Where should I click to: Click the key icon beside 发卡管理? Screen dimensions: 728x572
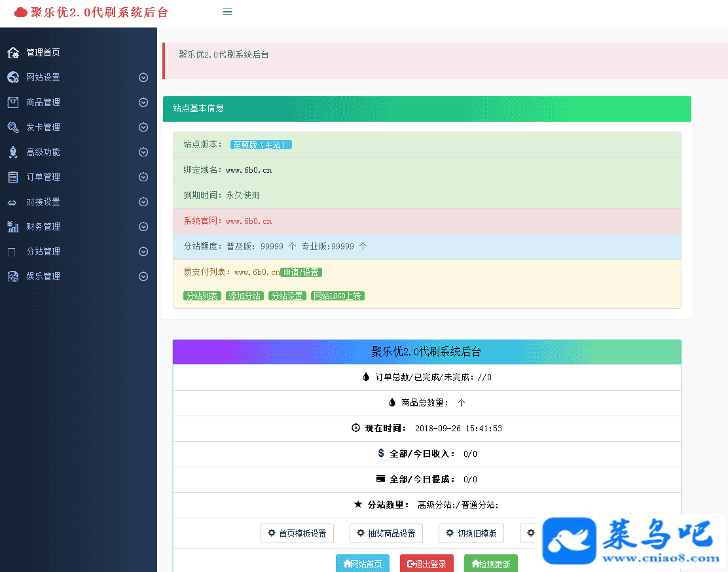(13, 127)
